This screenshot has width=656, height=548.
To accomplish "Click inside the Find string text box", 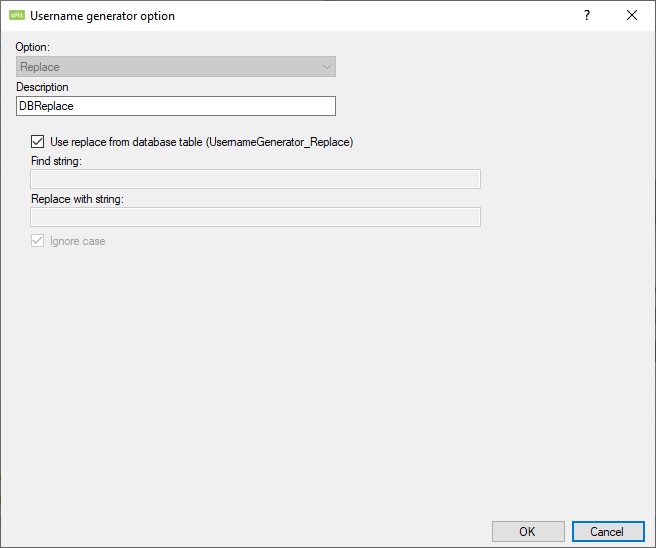I will pos(255,179).
